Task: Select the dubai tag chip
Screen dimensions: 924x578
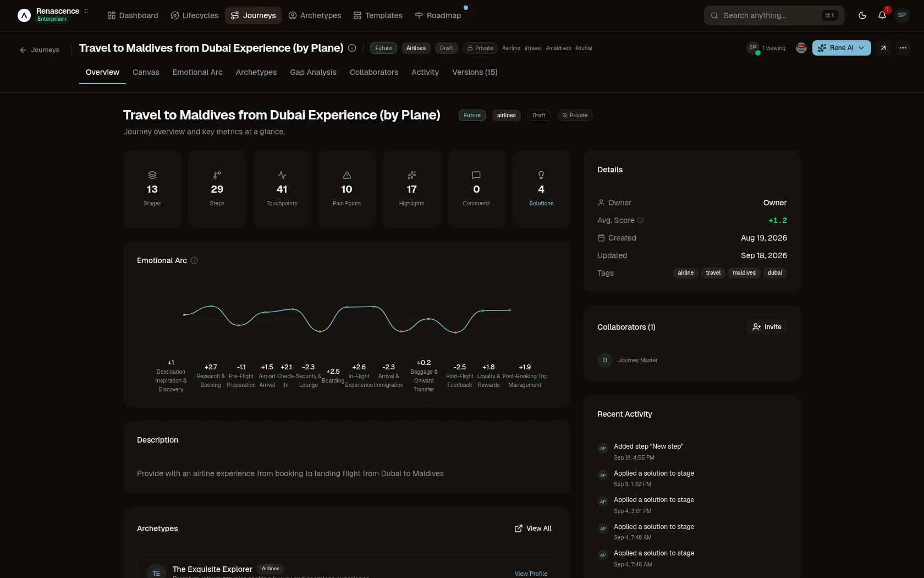Action: click(775, 273)
